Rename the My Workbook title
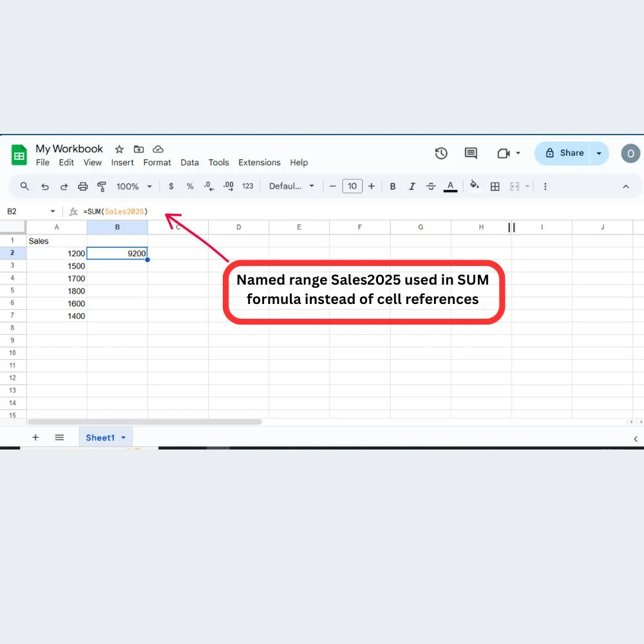 pos(69,149)
